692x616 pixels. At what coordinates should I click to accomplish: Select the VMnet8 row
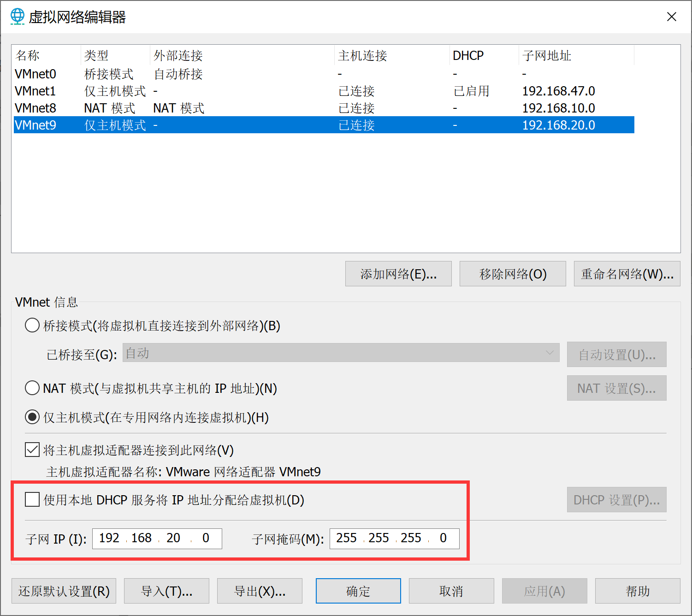tap(324, 108)
